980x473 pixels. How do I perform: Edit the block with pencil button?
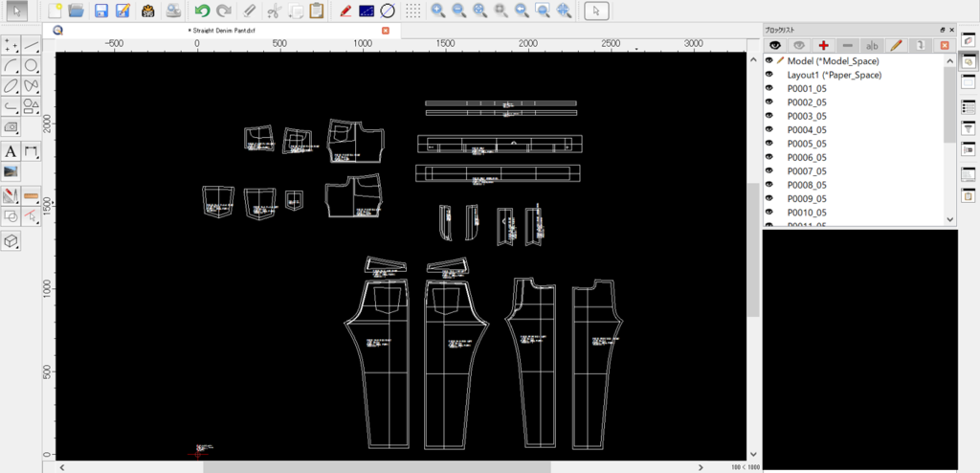pyautogui.click(x=896, y=45)
